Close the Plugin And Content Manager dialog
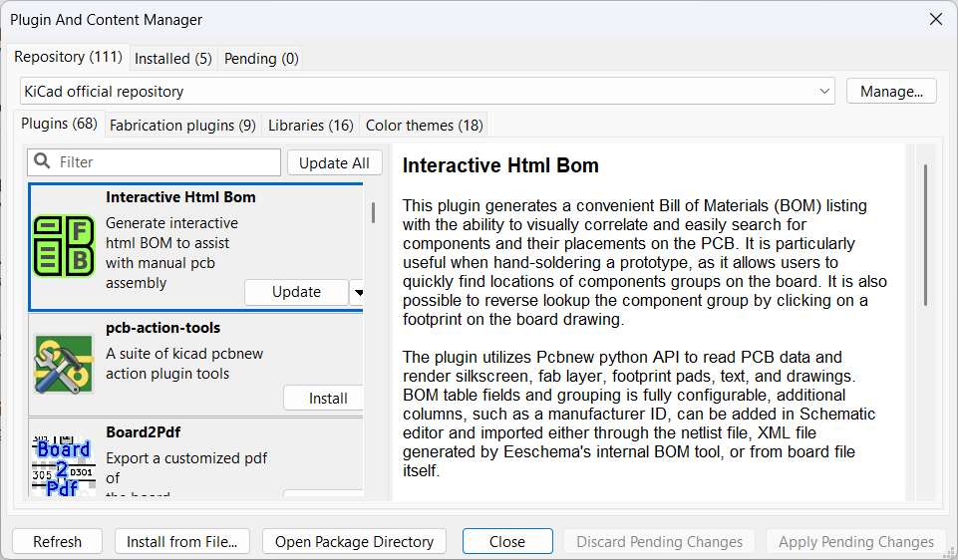The height and width of the screenshot is (560, 958). (x=935, y=20)
